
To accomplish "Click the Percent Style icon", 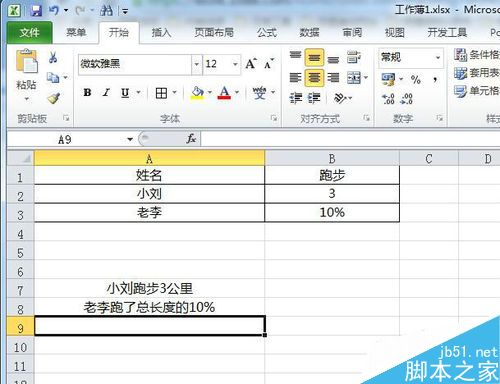I will pyautogui.click(x=415, y=79).
